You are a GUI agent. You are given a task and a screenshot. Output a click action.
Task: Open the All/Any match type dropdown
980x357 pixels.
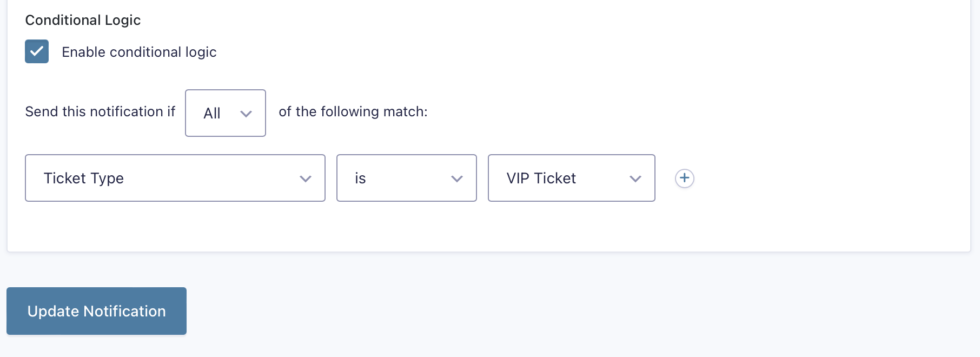coord(226,113)
